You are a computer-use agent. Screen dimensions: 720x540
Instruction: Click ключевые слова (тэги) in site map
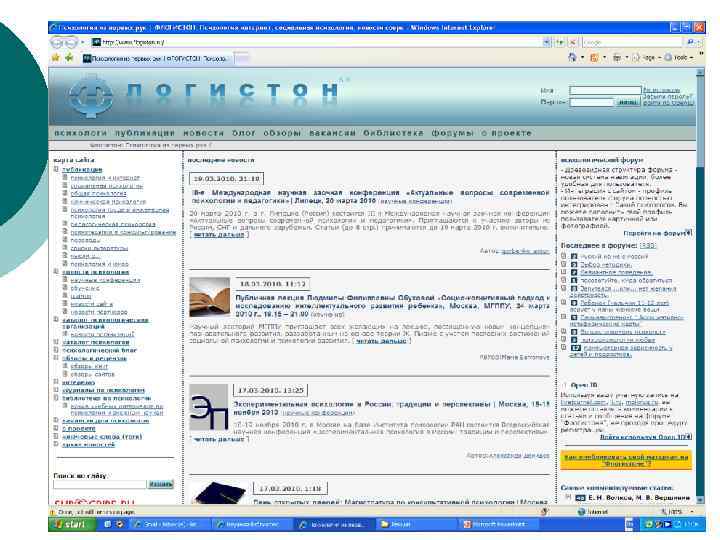(102, 437)
